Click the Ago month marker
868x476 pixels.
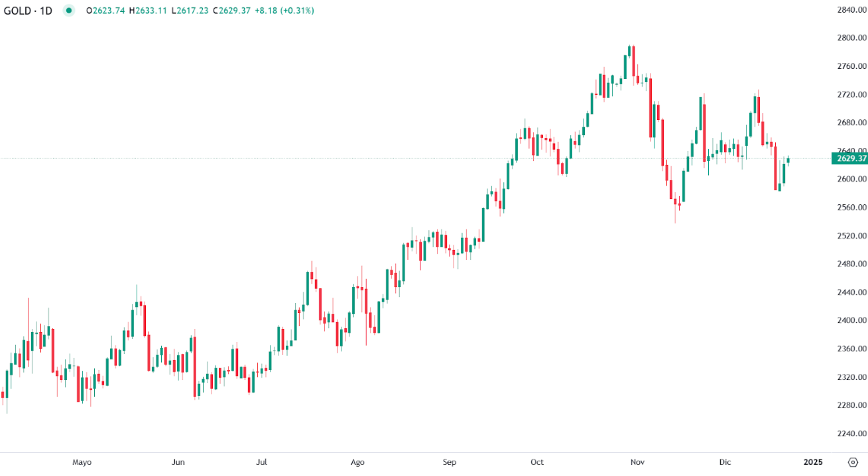[x=357, y=462]
